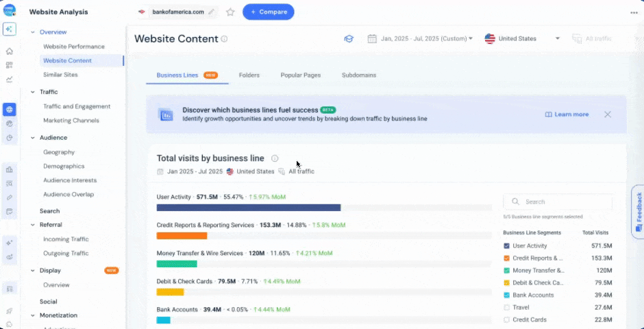
Task: Enable the Travel segment checkbox
Action: click(506, 307)
